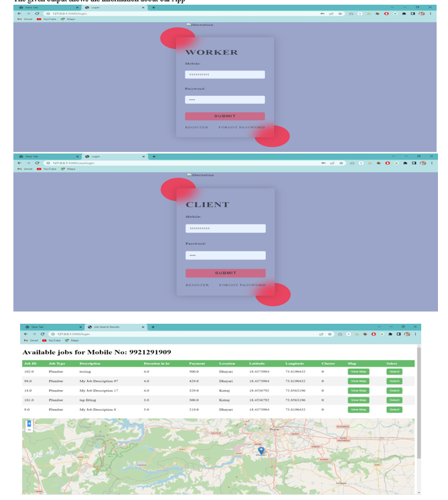Image resolution: width=448 pixels, height=500 pixels.
Task: Open Chrome menu dots in Client login browser
Action: [x=432, y=163]
